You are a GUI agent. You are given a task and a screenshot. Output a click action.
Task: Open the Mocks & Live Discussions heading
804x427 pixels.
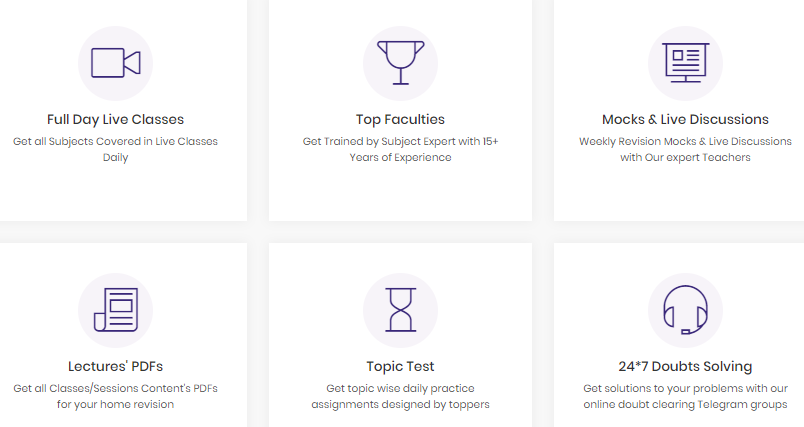(x=686, y=119)
